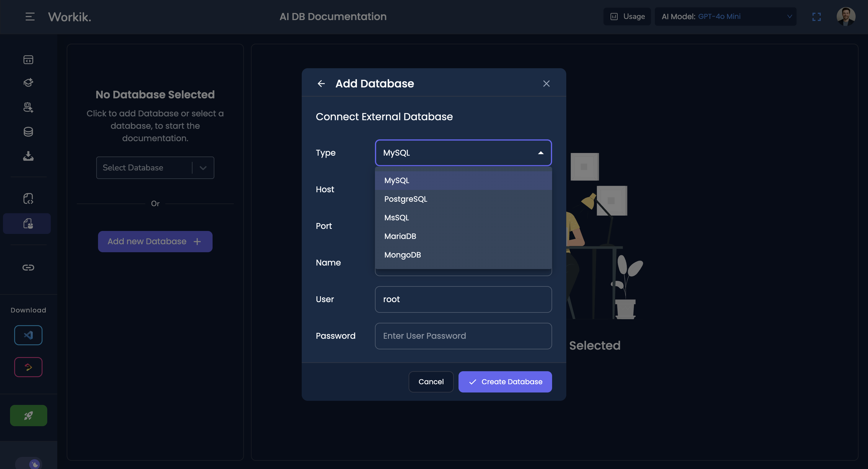
Task: Click Add new Database button
Action: pyautogui.click(x=155, y=241)
